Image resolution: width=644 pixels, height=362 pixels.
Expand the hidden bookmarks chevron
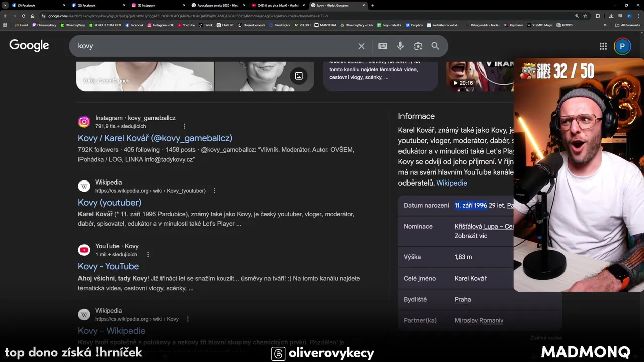(x=605, y=25)
